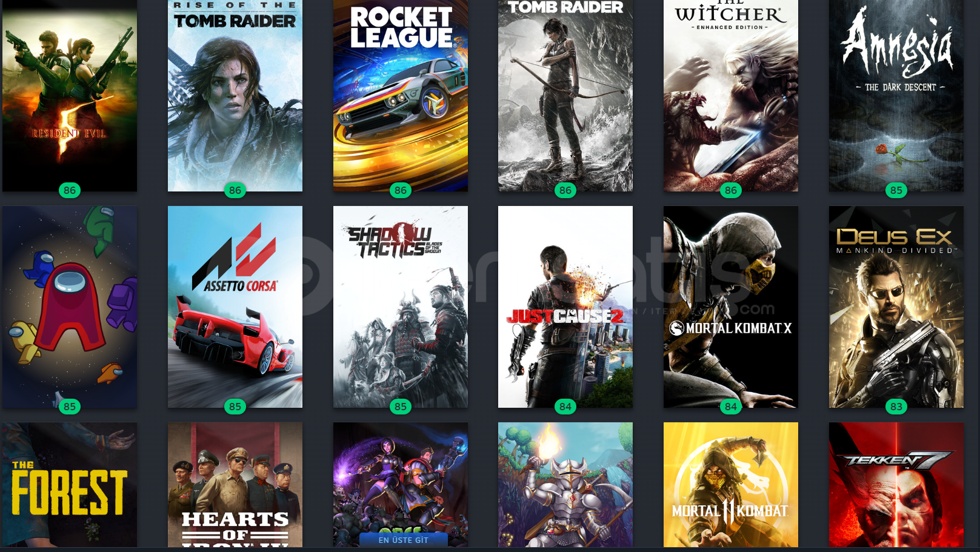Select Deus Ex Mankind Divided cover

tap(896, 307)
